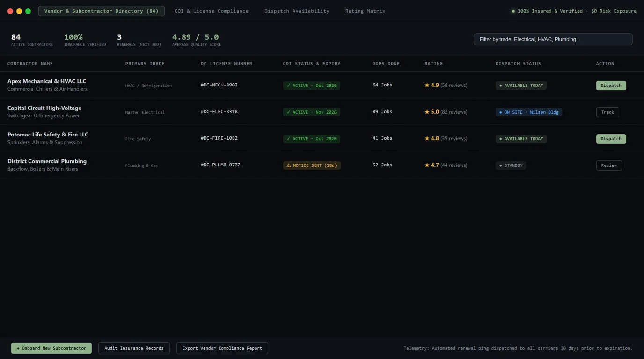Screen dimensions: 644x359
Task: Click the red close window dot
Action: [10, 11]
